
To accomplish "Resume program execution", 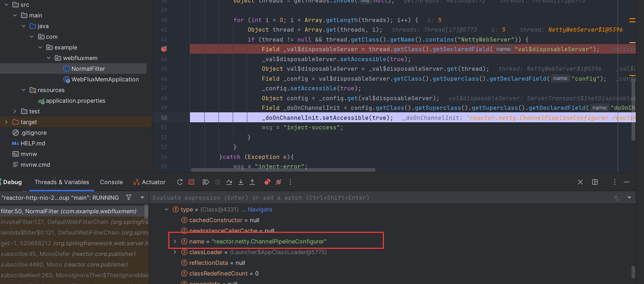I will tap(206, 182).
